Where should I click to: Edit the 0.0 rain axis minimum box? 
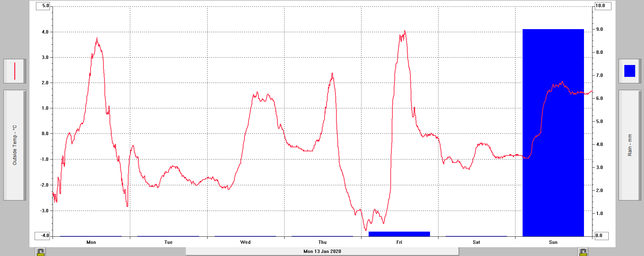[x=601, y=235]
